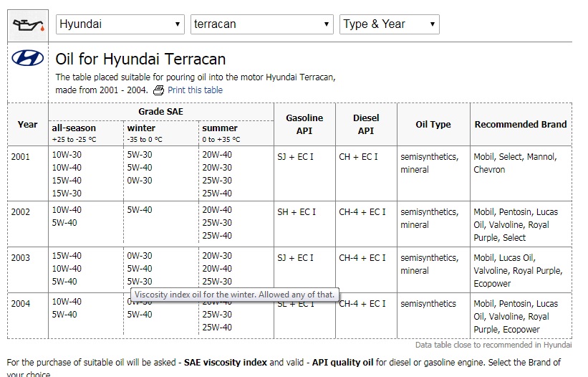Select the 2002 year row cell
Image resolution: width=588 pixels, height=377 pixels.
pos(21,212)
